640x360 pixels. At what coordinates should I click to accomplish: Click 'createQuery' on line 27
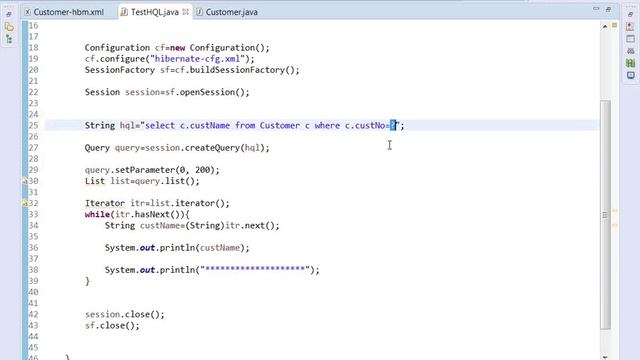tap(212, 148)
